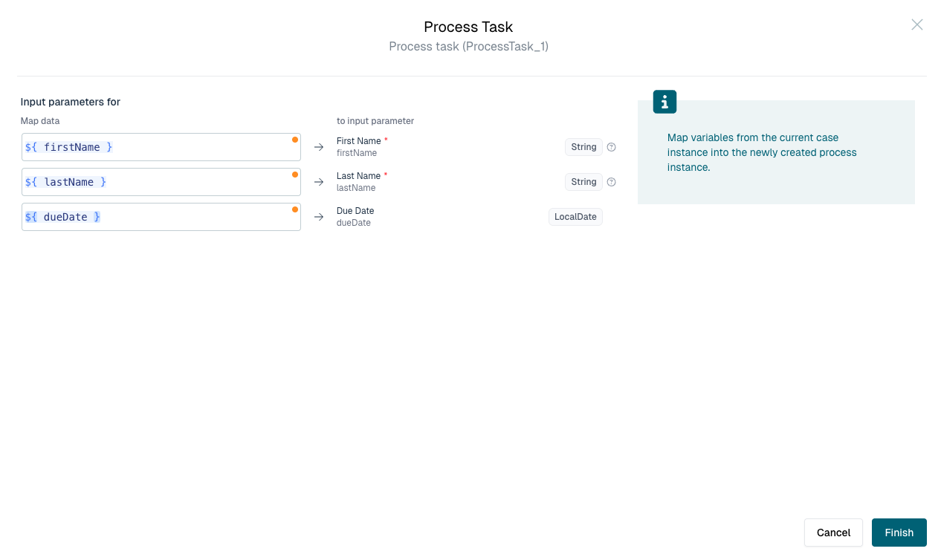Click the String type badge for First Name

pyautogui.click(x=583, y=147)
